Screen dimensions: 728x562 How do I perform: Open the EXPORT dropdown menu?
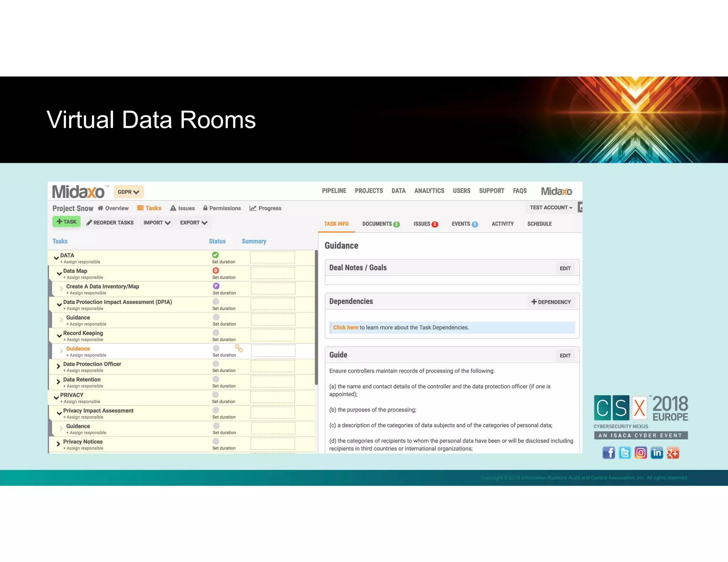coord(193,223)
